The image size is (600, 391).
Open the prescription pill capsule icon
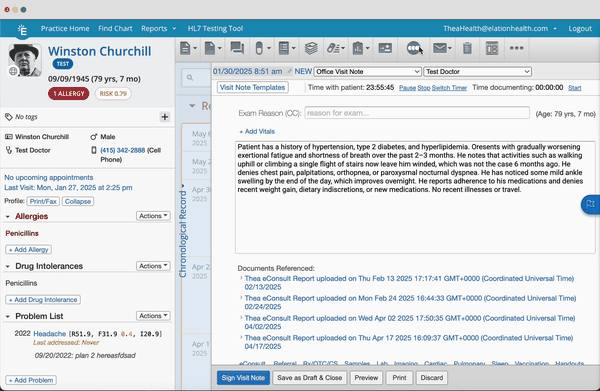pyautogui.click(x=259, y=48)
